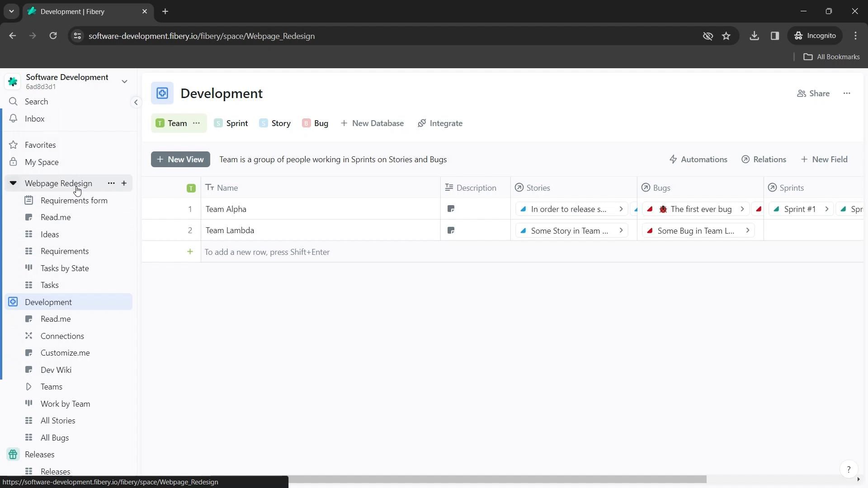
Task: Open Search from the sidebar
Action: (36, 102)
